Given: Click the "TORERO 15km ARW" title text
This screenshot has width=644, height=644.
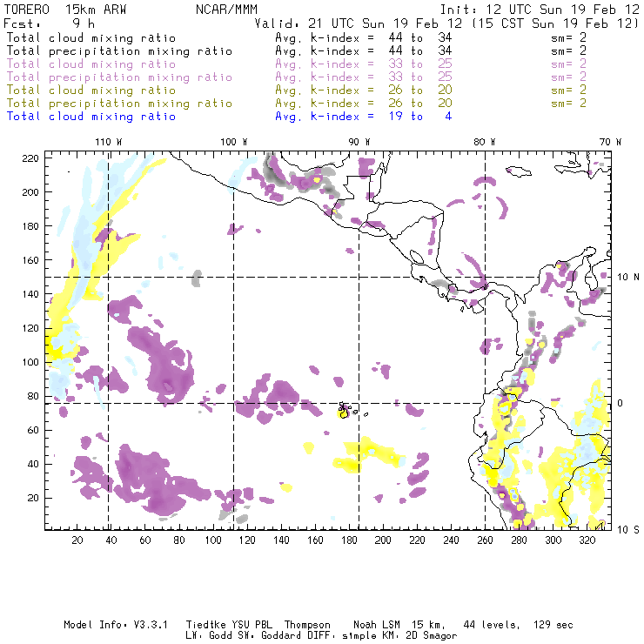Looking at the screenshot, I should [x=65, y=10].
